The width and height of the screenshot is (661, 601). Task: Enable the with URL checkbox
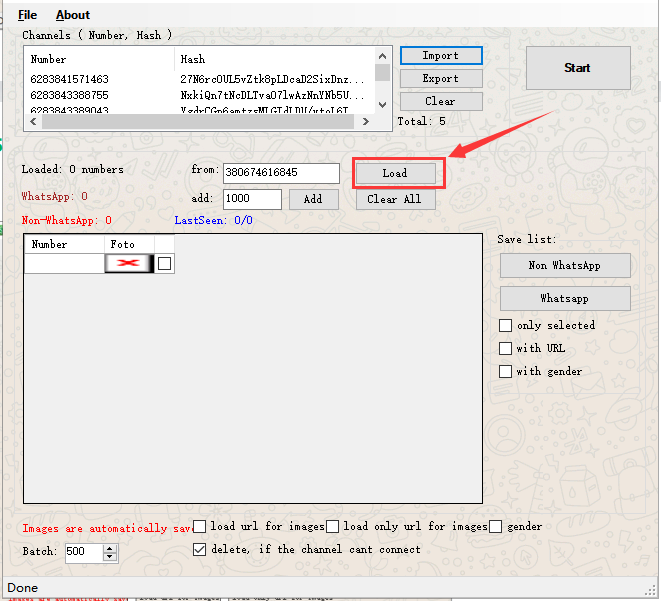click(x=505, y=348)
